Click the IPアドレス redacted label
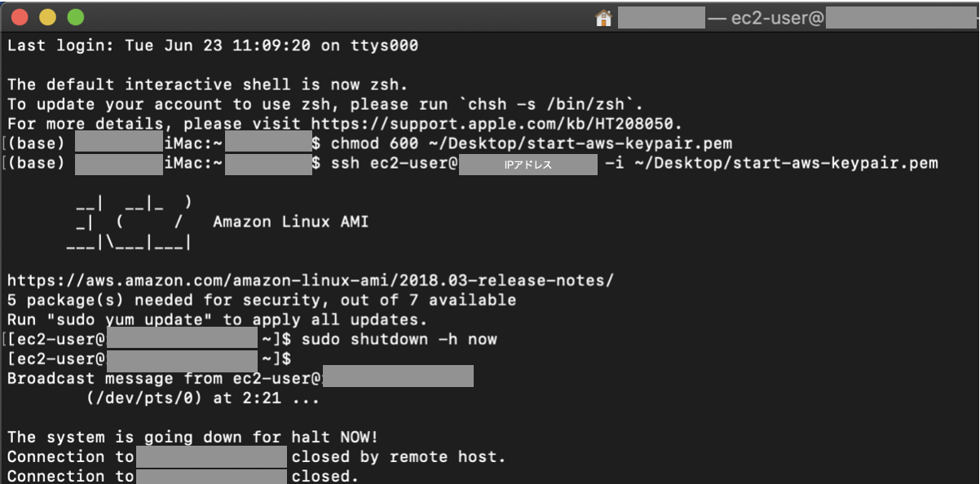Image resolution: width=980 pixels, height=484 pixels. point(528,164)
